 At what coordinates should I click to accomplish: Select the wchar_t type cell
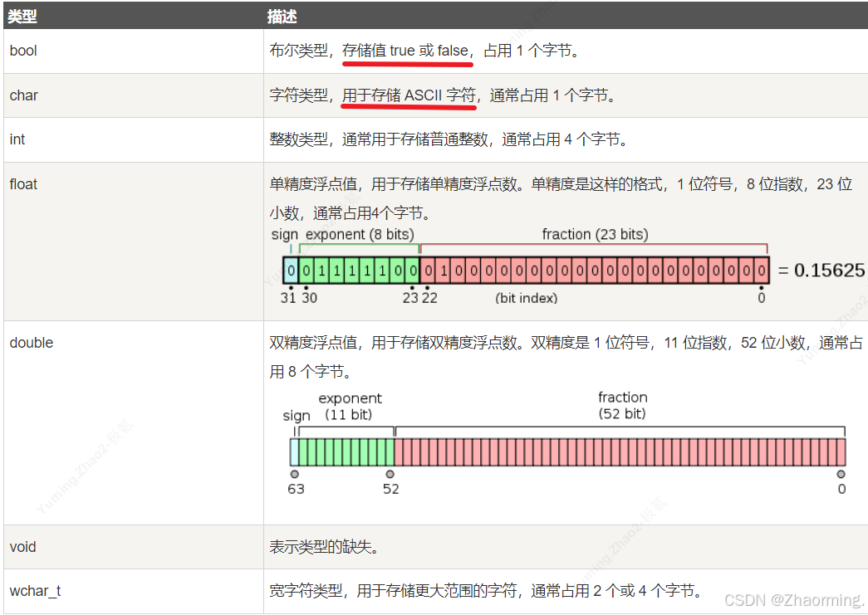pyautogui.click(x=35, y=591)
